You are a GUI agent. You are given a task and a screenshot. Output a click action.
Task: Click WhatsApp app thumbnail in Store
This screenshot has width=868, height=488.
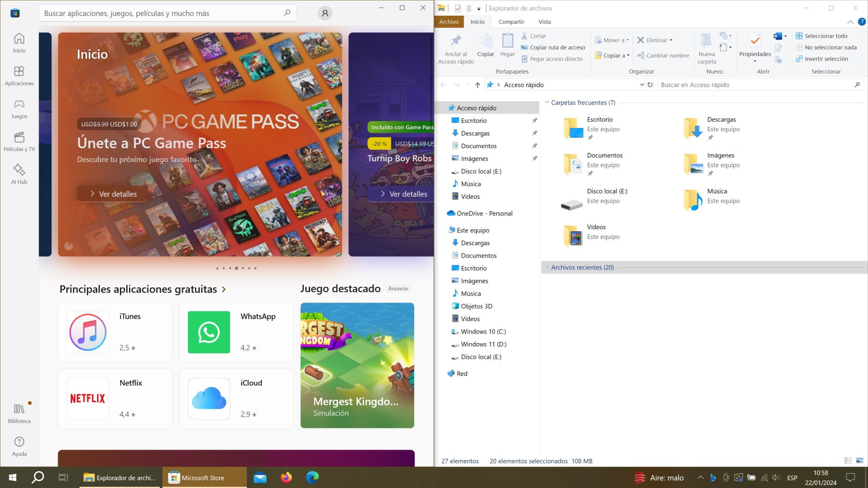pos(209,333)
